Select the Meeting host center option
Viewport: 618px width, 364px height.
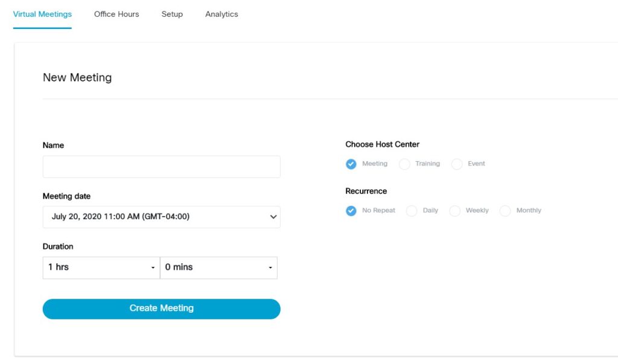pyautogui.click(x=351, y=164)
